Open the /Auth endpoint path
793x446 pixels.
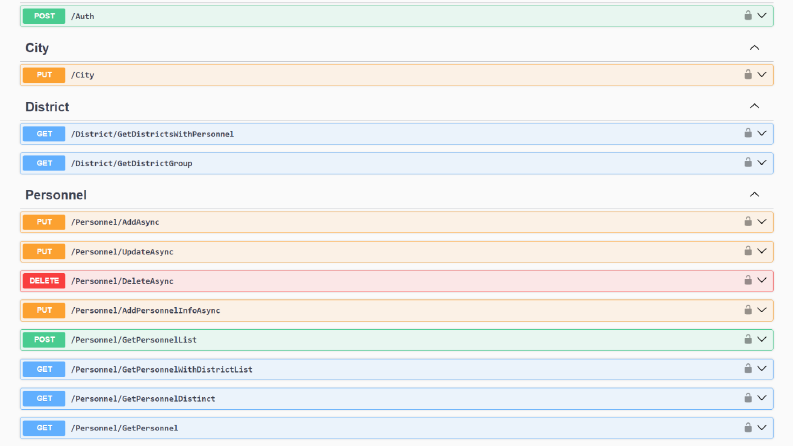(82, 16)
